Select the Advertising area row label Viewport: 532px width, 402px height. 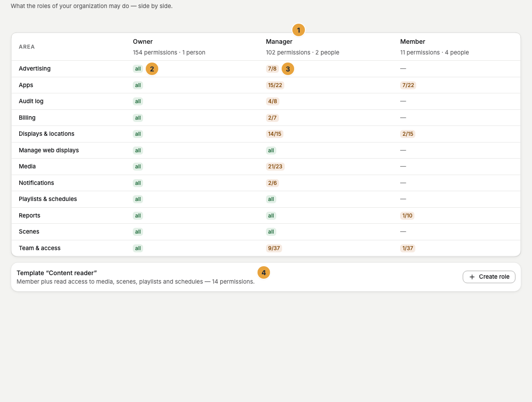click(x=34, y=68)
